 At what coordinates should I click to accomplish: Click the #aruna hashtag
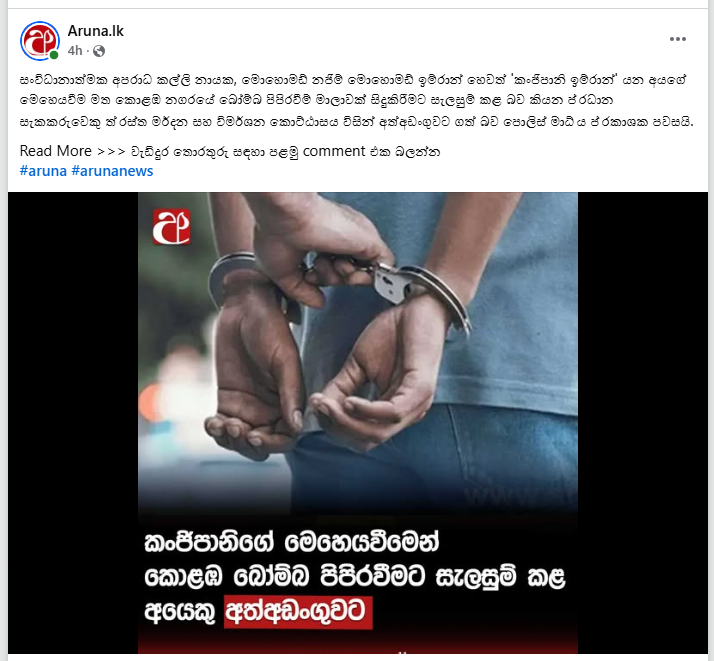click(x=43, y=171)
